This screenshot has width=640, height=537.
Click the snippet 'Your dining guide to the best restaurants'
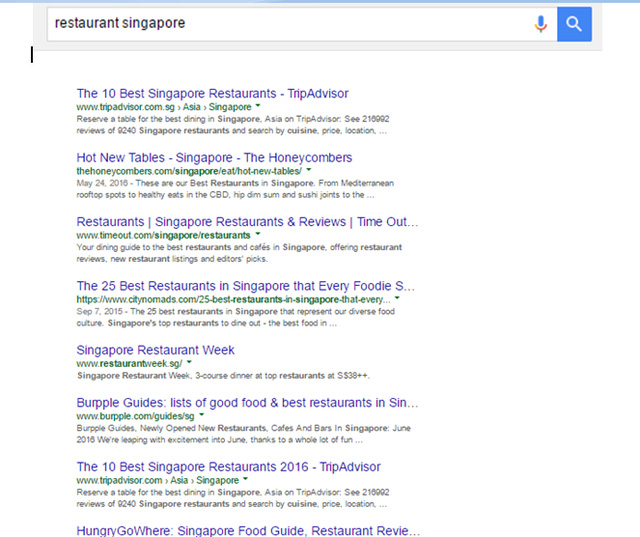coord(239,253)
